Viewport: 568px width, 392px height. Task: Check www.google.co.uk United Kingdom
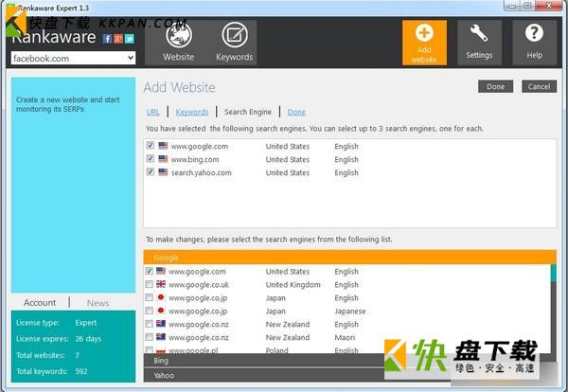149,284
